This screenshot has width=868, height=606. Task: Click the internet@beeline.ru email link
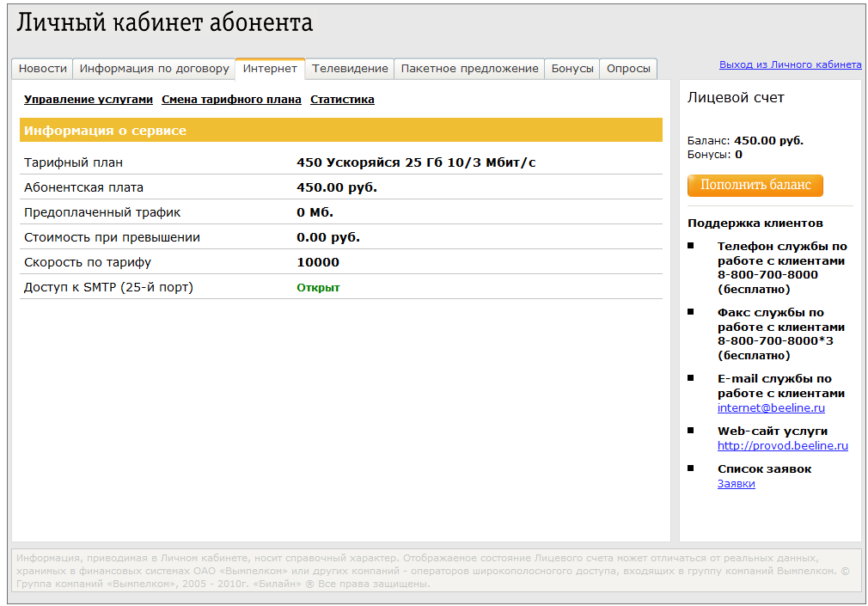771,408
